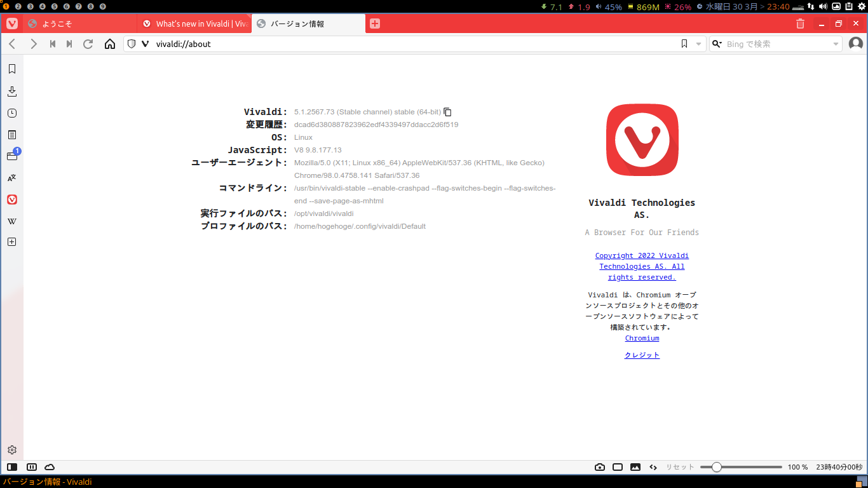Bookmark this page from the address bar
This screenshot has height=488, width=868.
click(684, 44)
